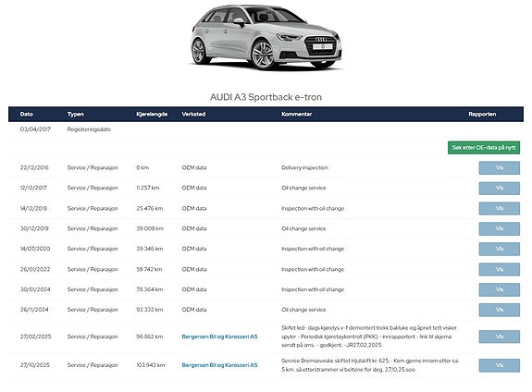Click the Audi A3 car image
532x392 pixels.
[x=266, y=37]
